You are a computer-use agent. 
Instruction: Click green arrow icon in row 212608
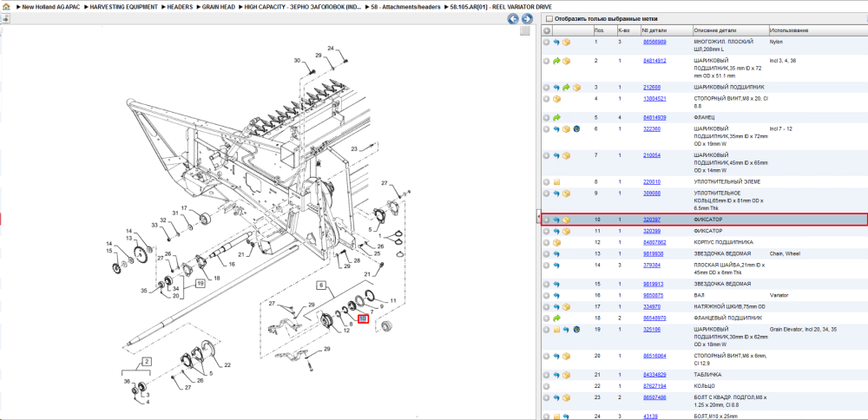[566, 88]
